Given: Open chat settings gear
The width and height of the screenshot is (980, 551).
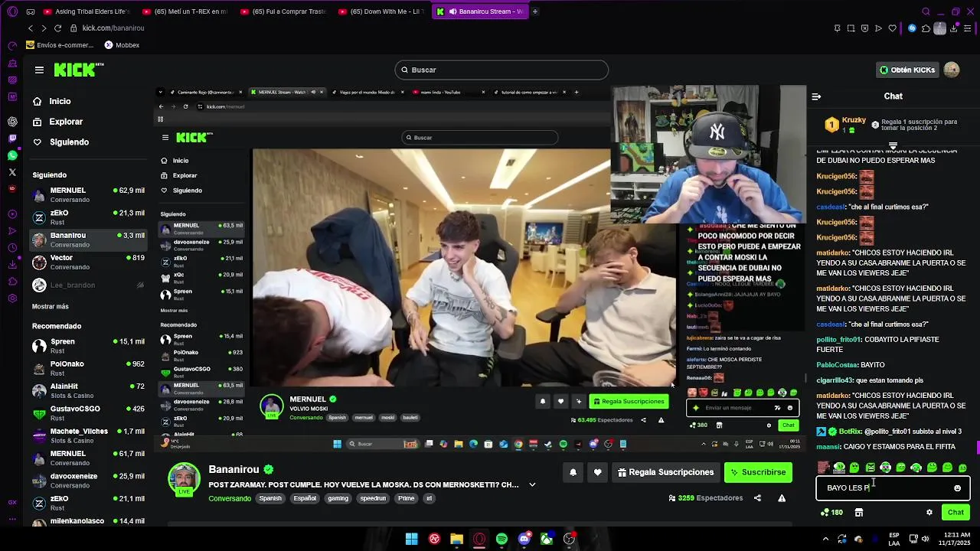Looking at the screenshot, I should click(x=929, y=513).
